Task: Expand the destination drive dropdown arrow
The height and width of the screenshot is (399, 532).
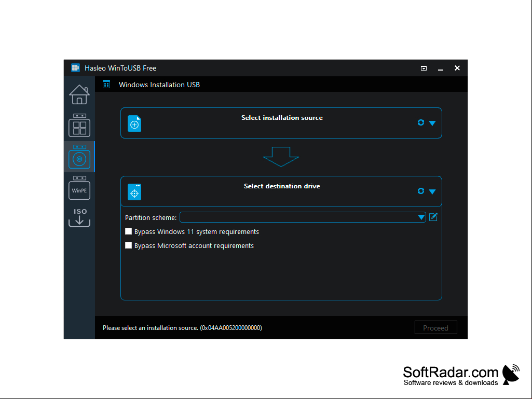Action: pos(432,191)
